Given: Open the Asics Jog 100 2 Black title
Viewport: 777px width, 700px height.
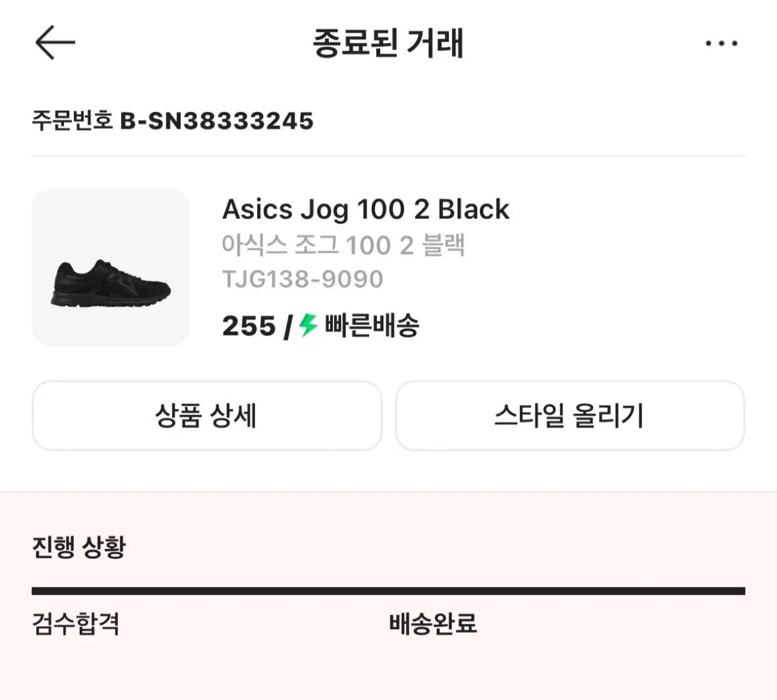Looking at the screenshot, I should tap(365, 209).
